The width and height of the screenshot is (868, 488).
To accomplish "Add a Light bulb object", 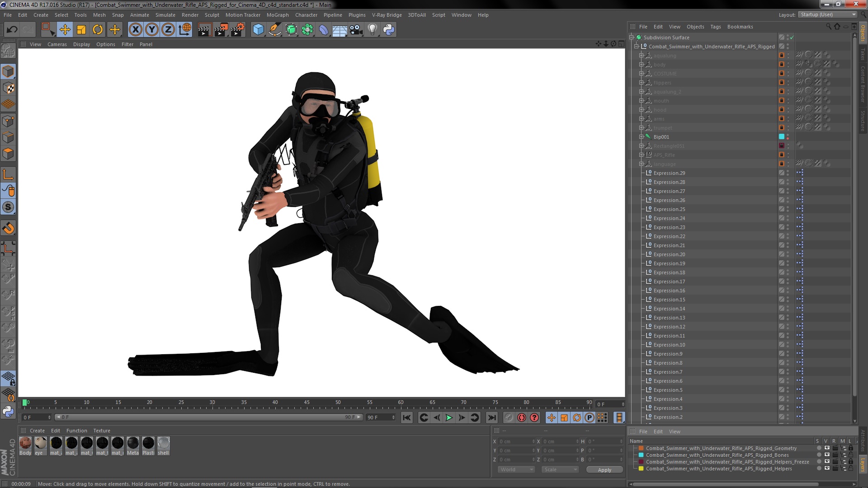I will coord(373,30).
